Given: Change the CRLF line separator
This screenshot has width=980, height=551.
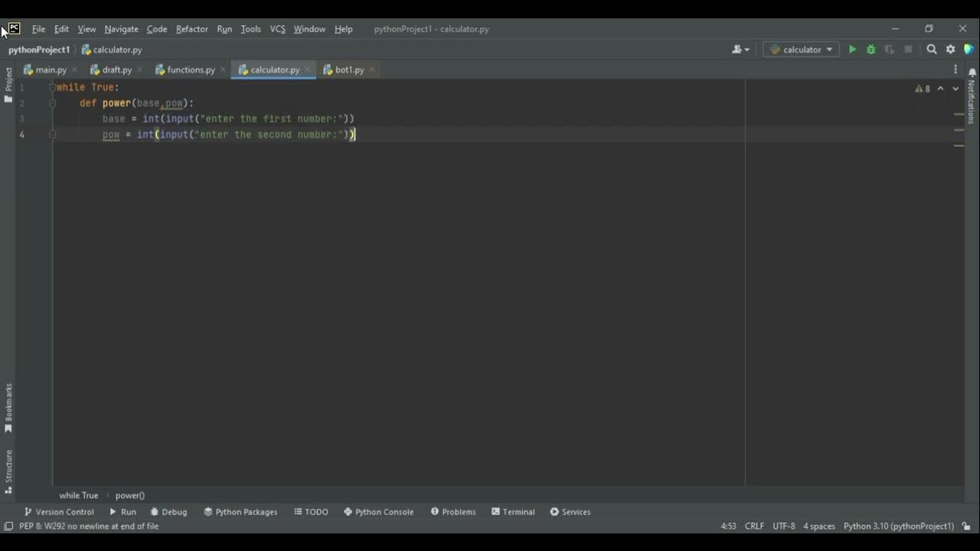Looking at the screenshot, I should (754, 527).
